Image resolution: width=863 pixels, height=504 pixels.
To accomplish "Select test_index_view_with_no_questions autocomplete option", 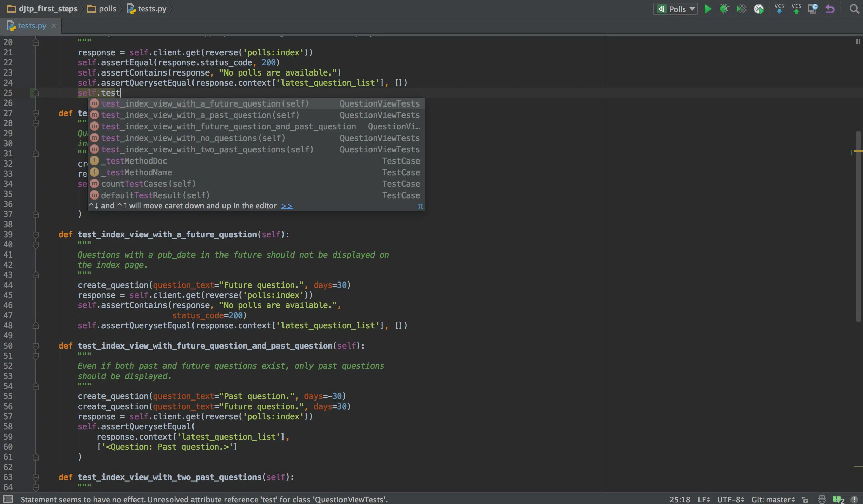I will pos(192,138).
